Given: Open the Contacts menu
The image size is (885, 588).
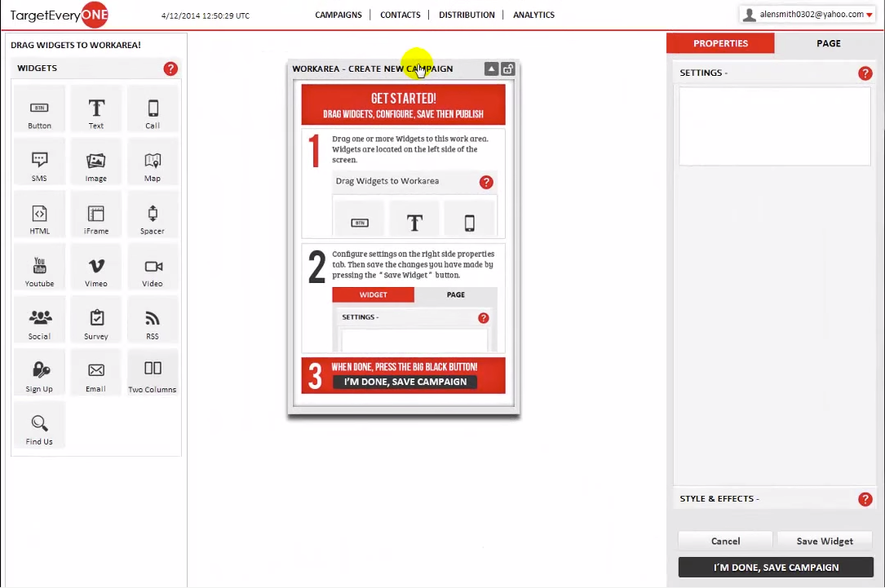Looking at the screenshot, I should click(x=400, y=15).
